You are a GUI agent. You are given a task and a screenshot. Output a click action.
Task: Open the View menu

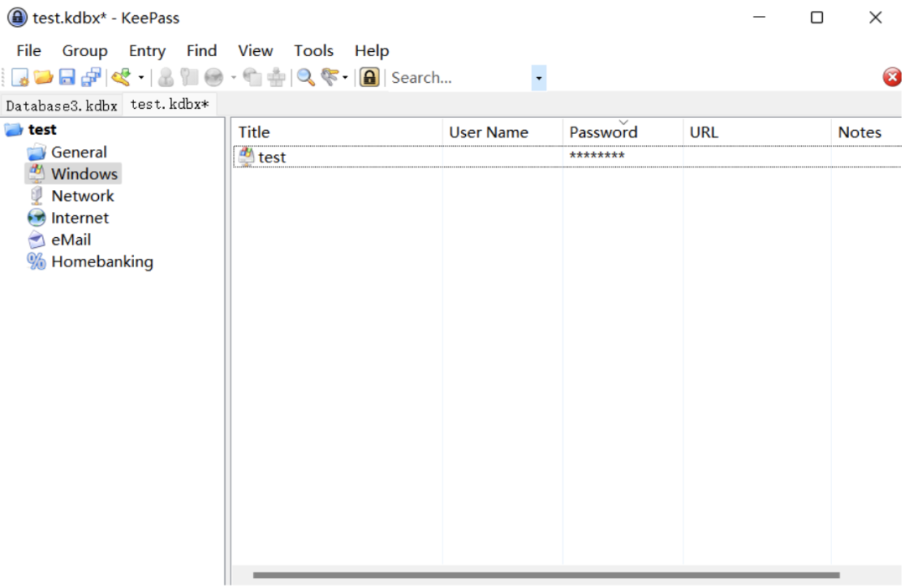[255, 51]
